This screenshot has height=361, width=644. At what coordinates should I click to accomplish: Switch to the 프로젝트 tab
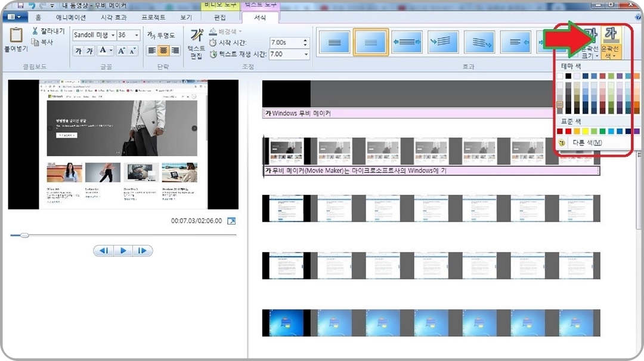pyautogui.click(x=153, y=17)
